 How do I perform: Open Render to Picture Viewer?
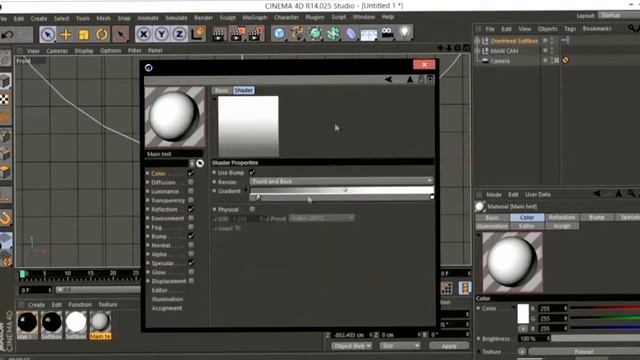click(237, 35)
